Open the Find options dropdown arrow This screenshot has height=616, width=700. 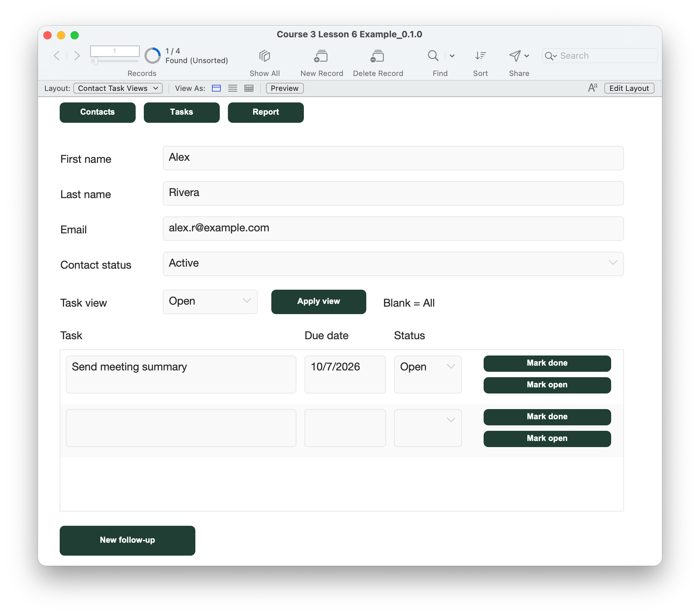[452, 56]
